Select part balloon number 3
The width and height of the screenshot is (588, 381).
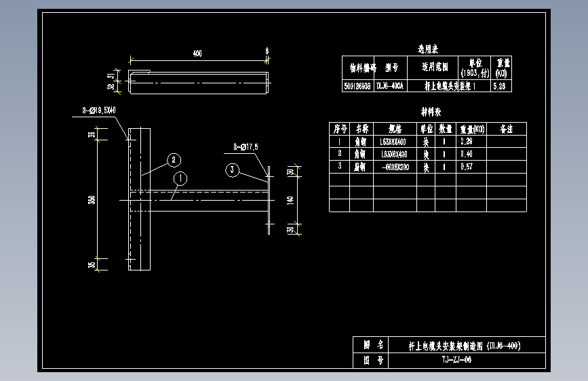[x=232, y=170]
